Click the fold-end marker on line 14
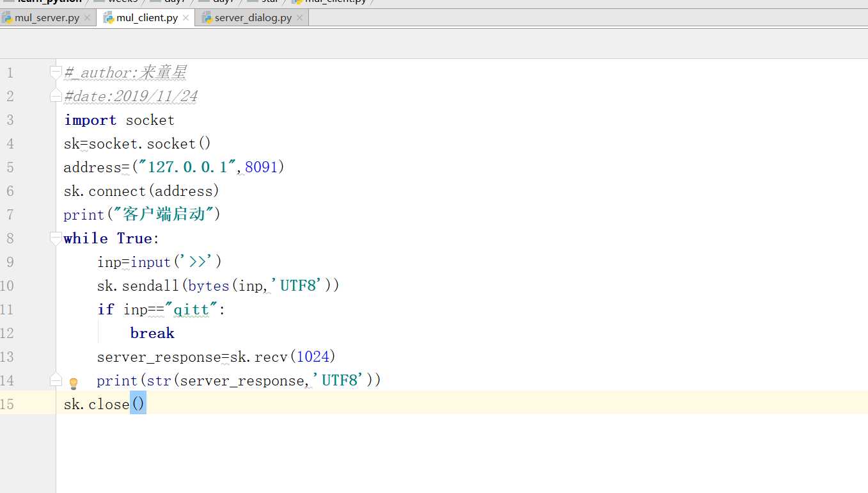 pyautogui.click(x=56, y=380)
